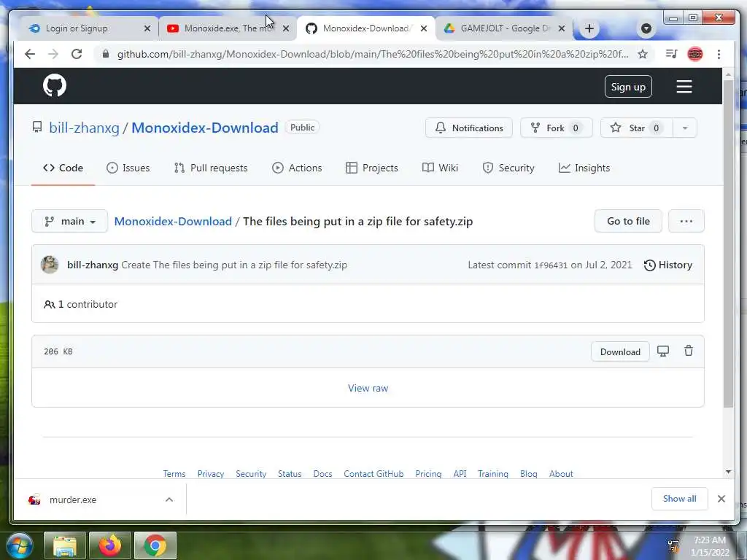View the Insights tab

pos(584,168)
